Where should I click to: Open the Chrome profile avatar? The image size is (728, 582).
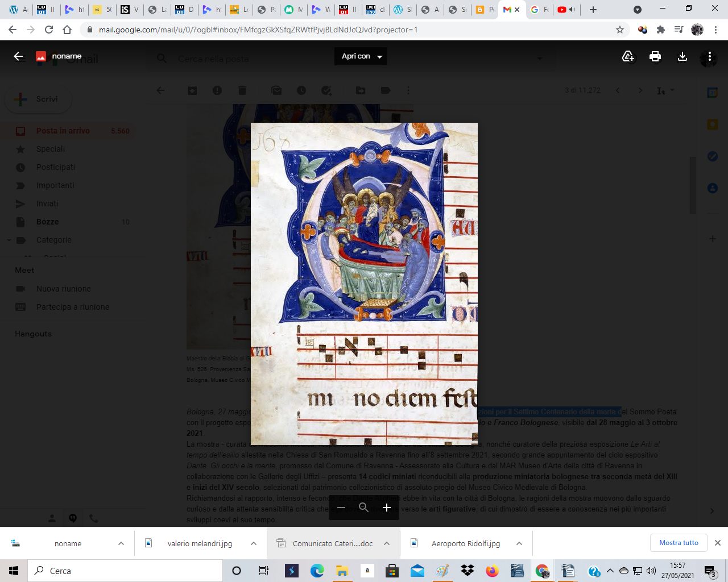pos(697,30)
